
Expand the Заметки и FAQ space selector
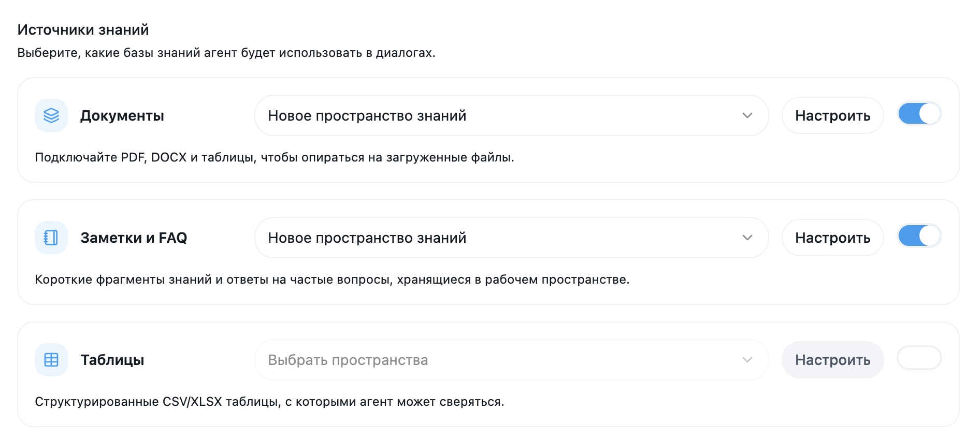pos(511,238)
